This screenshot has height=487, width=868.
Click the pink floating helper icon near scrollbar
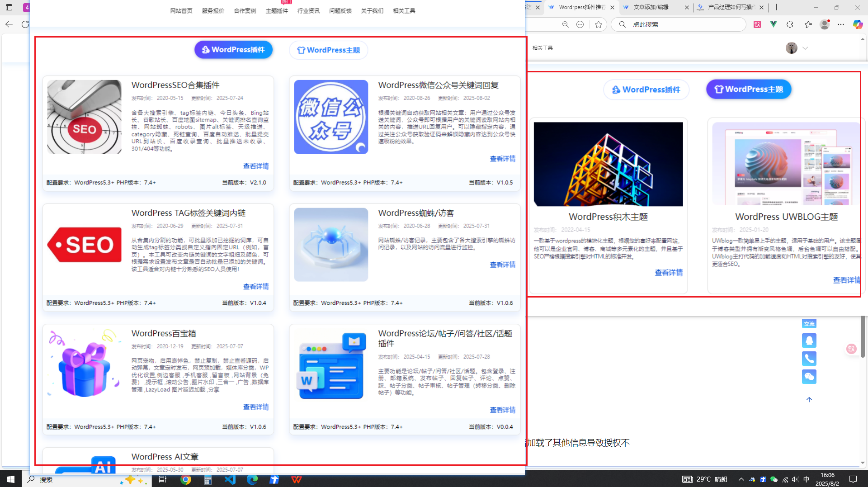pos(852,349)
